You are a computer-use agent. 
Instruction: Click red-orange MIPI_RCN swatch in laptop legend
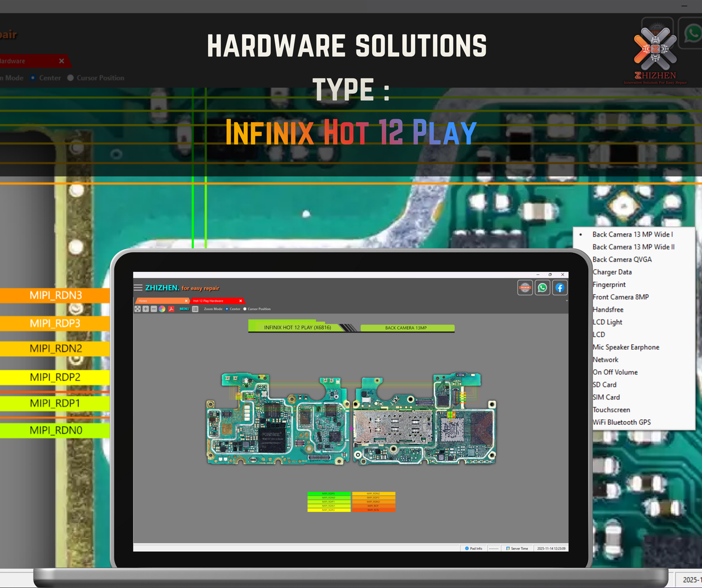pos(373,510)
